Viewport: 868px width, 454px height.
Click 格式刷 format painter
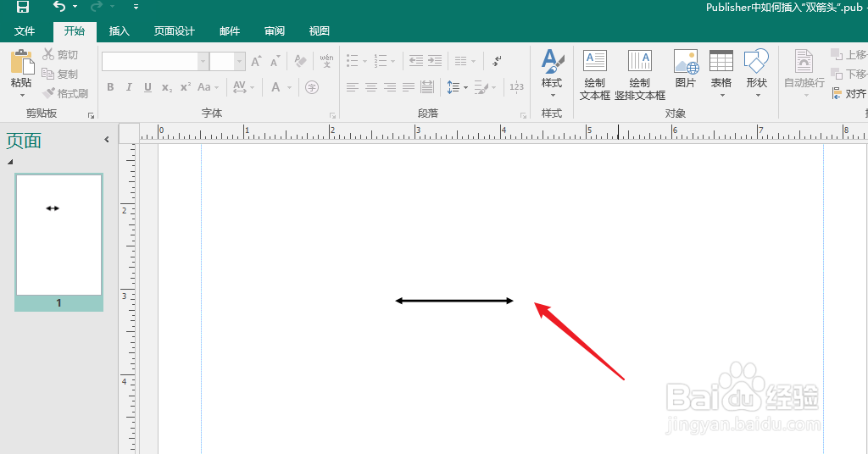[65, 93]
